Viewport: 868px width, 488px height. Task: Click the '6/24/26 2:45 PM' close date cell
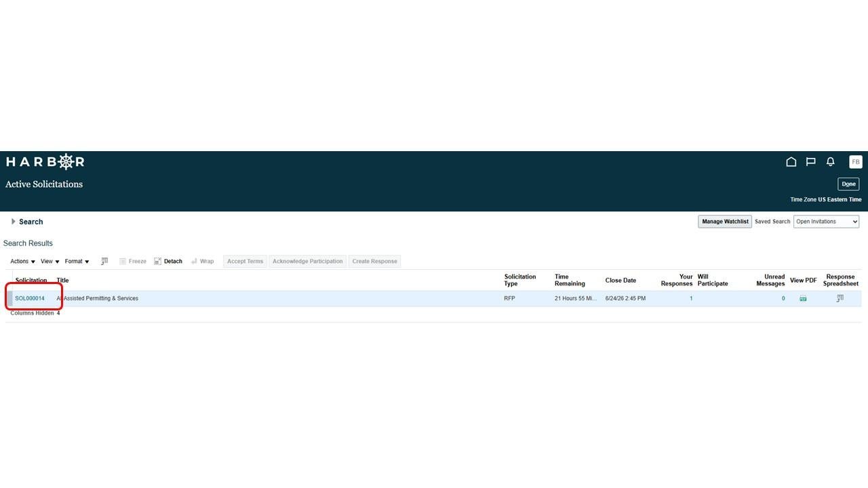[x=625, y=298]
